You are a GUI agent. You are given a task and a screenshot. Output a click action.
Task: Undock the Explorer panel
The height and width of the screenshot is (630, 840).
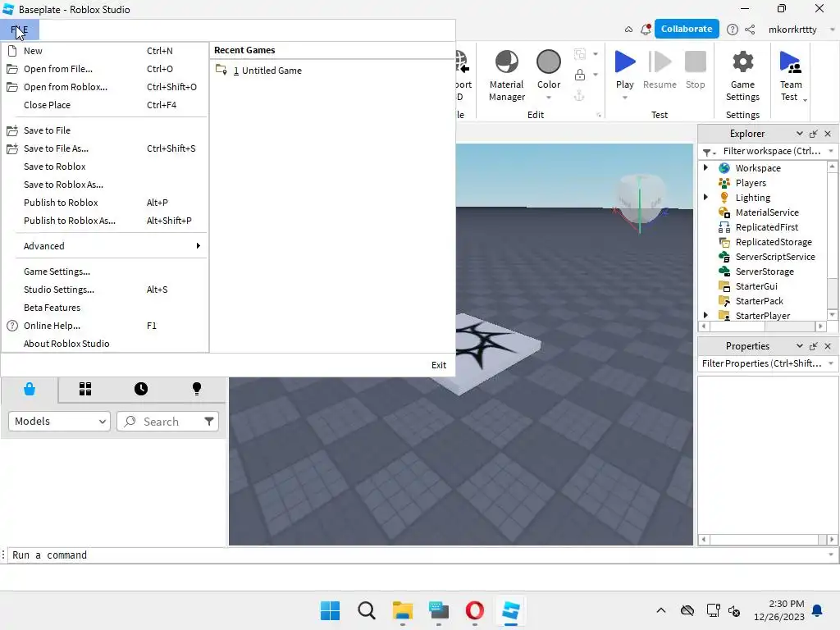click(x=813, y=134)
